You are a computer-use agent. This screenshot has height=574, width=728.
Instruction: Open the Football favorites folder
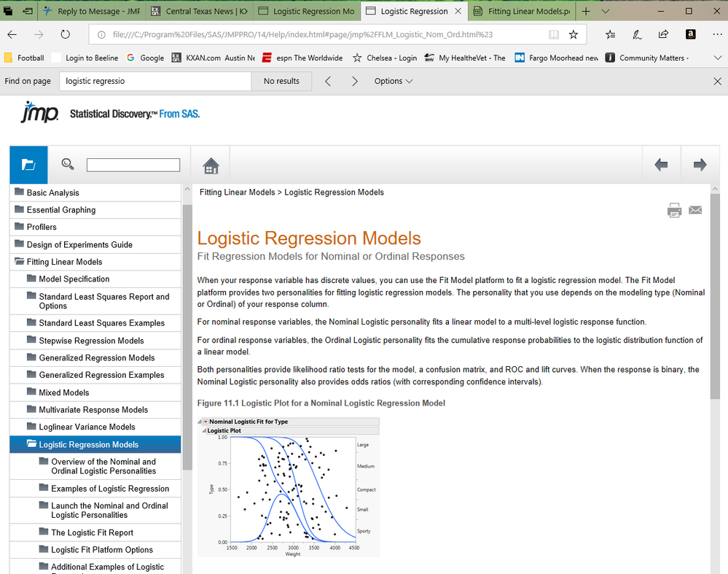24,58
